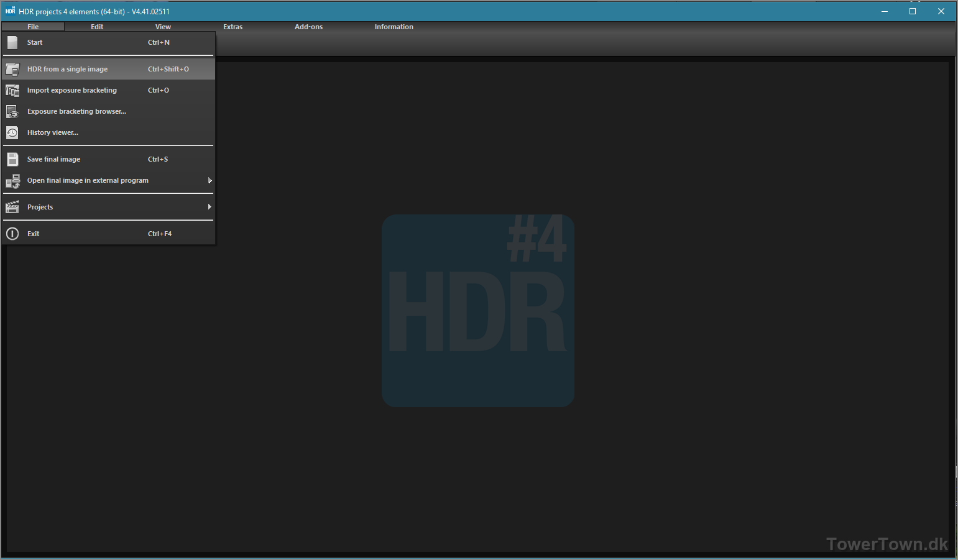Click the Exit power icon
The width and height of the screenshot is (958, 560).
pyautogui.click(x=12, y=234)
